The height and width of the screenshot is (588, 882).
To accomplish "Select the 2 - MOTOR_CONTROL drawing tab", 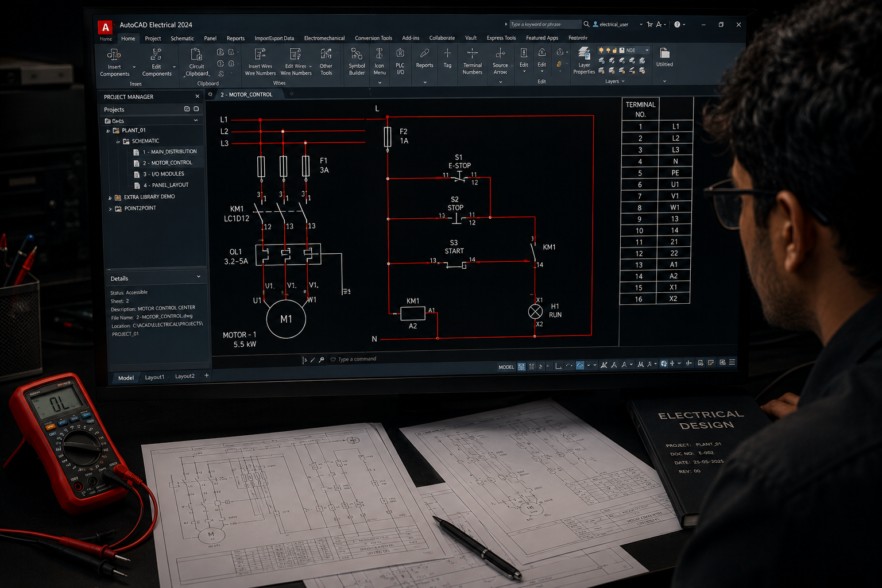I will pos(246,95).
